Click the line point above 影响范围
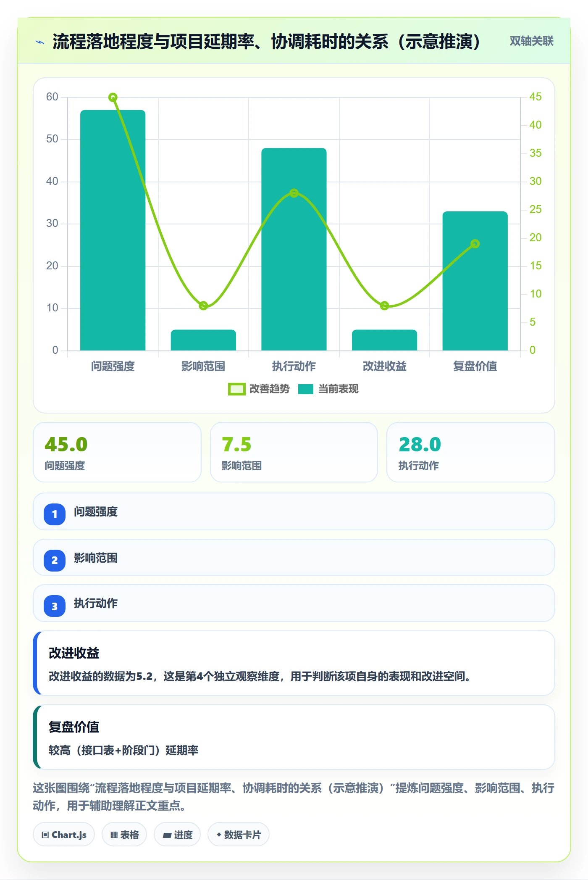588x880 pixels. [203, 306]
